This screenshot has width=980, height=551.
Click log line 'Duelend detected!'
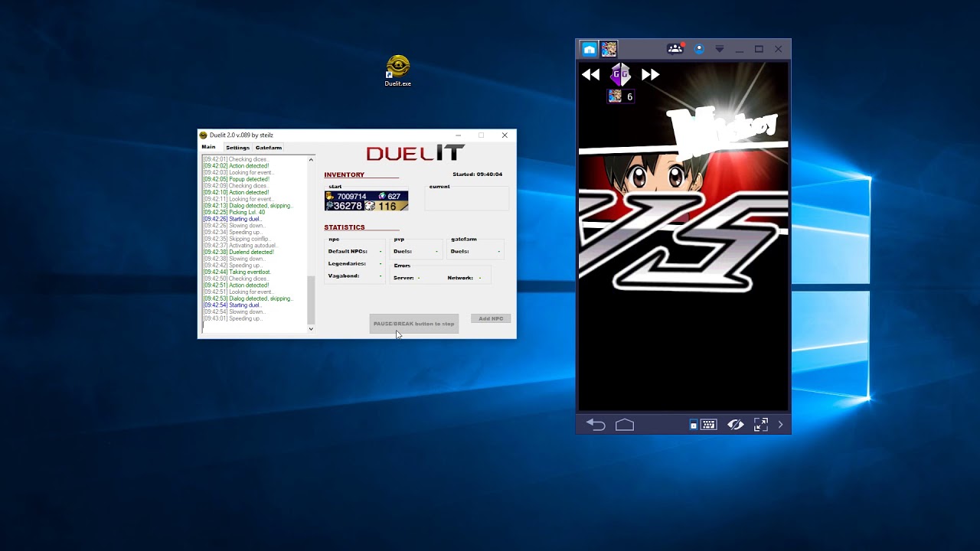(239, 252)
